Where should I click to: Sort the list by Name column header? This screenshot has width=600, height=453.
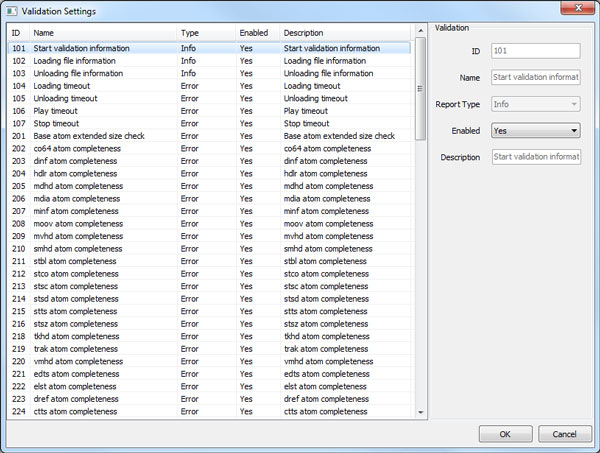pos(100,33)
